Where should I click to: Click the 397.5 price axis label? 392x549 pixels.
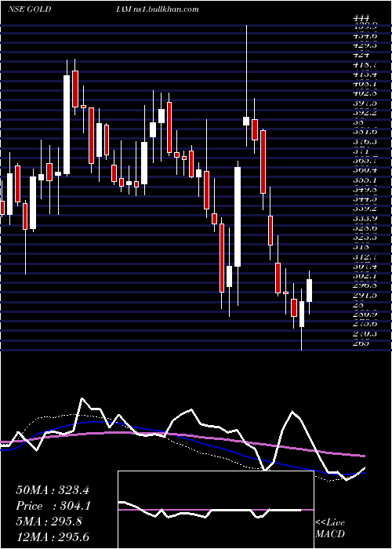tap(365, 104)
